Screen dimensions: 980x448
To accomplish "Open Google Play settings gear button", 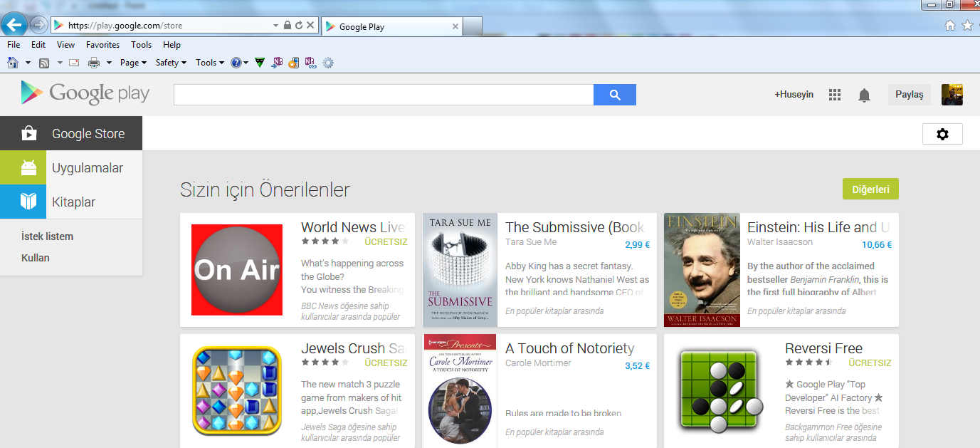I will [x=942, y=134].
